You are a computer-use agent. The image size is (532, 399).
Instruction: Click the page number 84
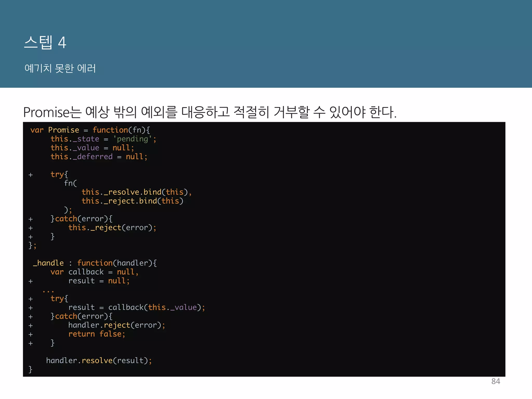496,381
